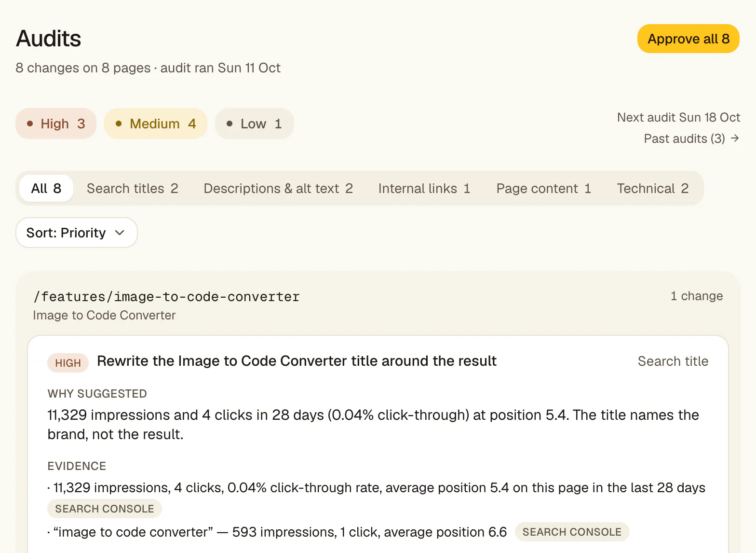The image size is (756, 553).
Task: Click SEARCH CONSOLE tag under 11,329 impressions evidence
Action: click(105, 509)
